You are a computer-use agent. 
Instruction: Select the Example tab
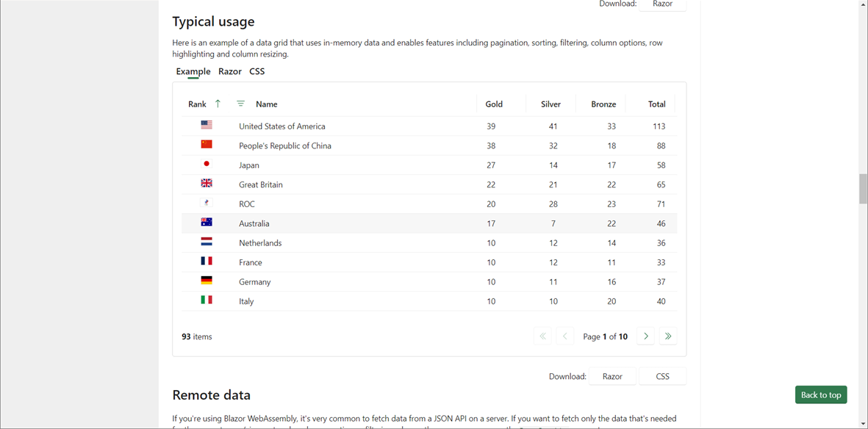coord(193,71)
